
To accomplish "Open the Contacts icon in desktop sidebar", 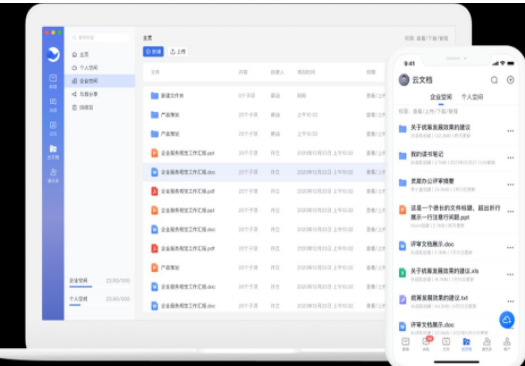I will click(x=53, y=175).
